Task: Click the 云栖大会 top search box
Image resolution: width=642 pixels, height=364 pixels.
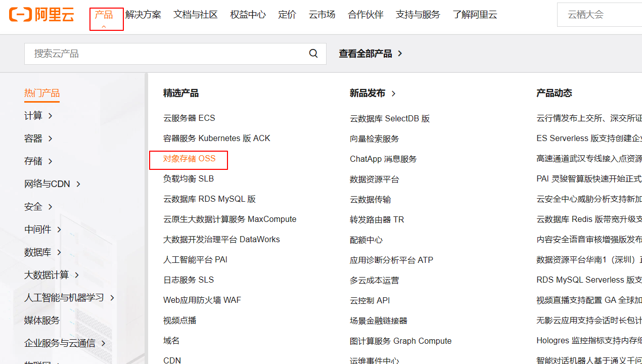Action: [x=599, y=15]
